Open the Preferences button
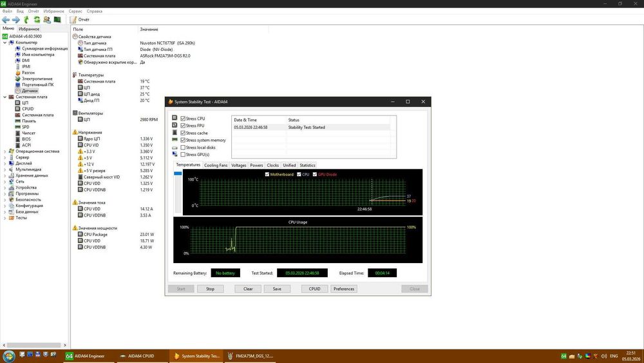This screenshot has height=363, width=644. (344, 289)
